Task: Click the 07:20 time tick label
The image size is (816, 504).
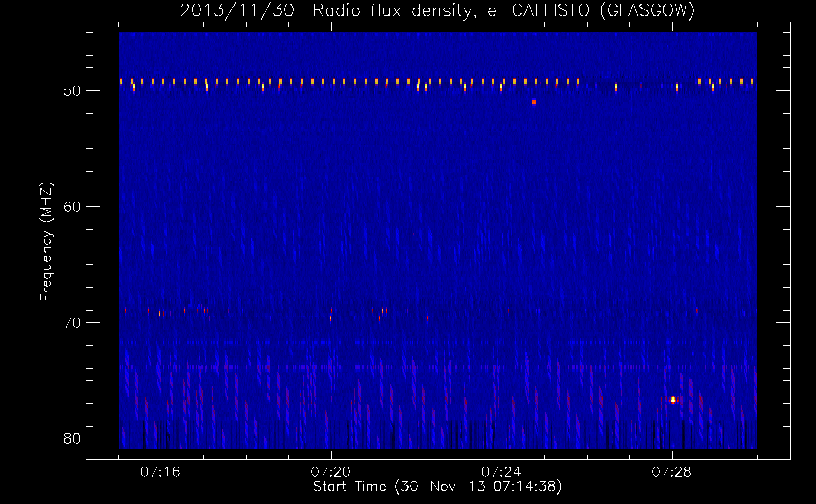Action: tap(331, 472)
